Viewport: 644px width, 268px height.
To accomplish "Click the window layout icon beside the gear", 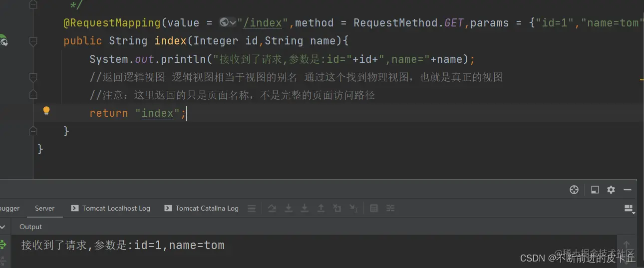I will pyautogui.click(x=595, y=190).
